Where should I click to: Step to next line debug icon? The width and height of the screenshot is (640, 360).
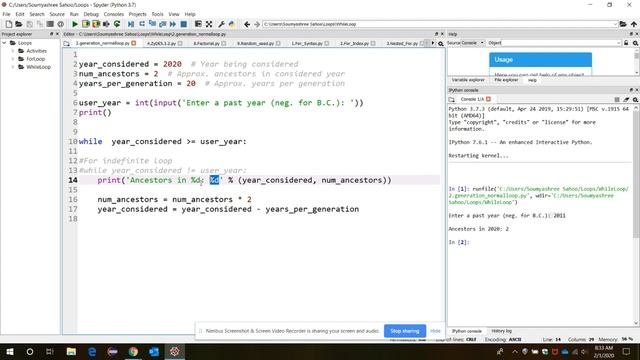click(x=142, y=24)
